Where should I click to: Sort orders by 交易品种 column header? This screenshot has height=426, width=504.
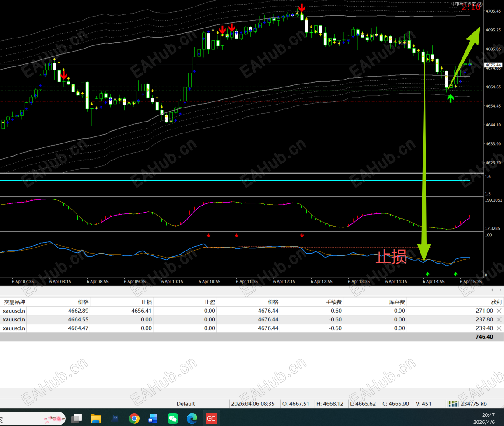pos(14,302)
